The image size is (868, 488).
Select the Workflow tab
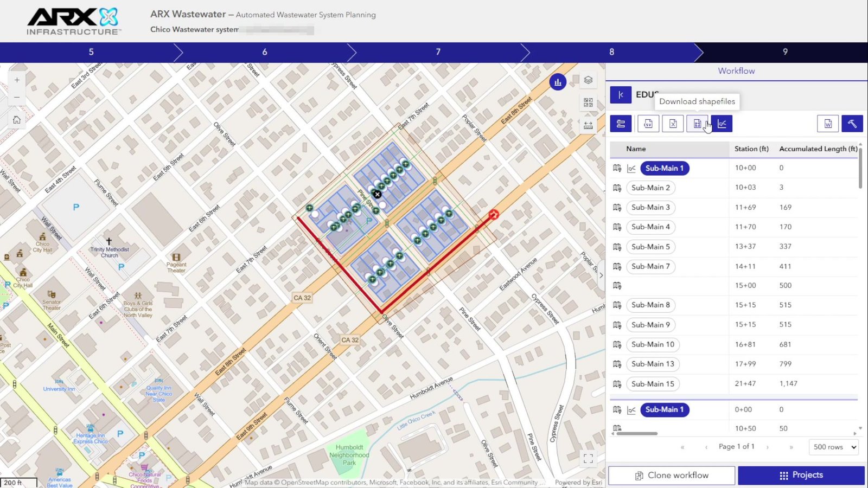(736, 71)
